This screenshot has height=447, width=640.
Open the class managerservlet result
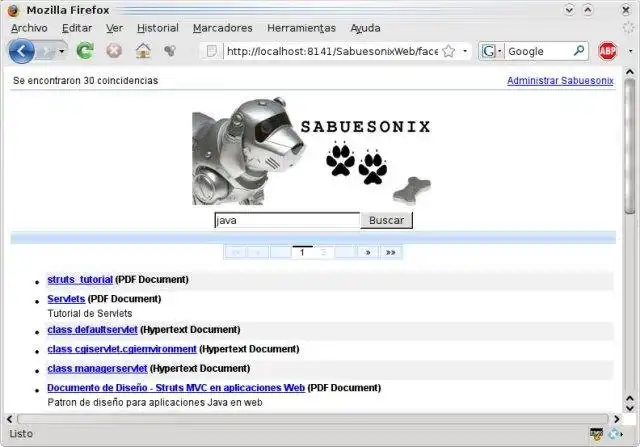(97, 368)
